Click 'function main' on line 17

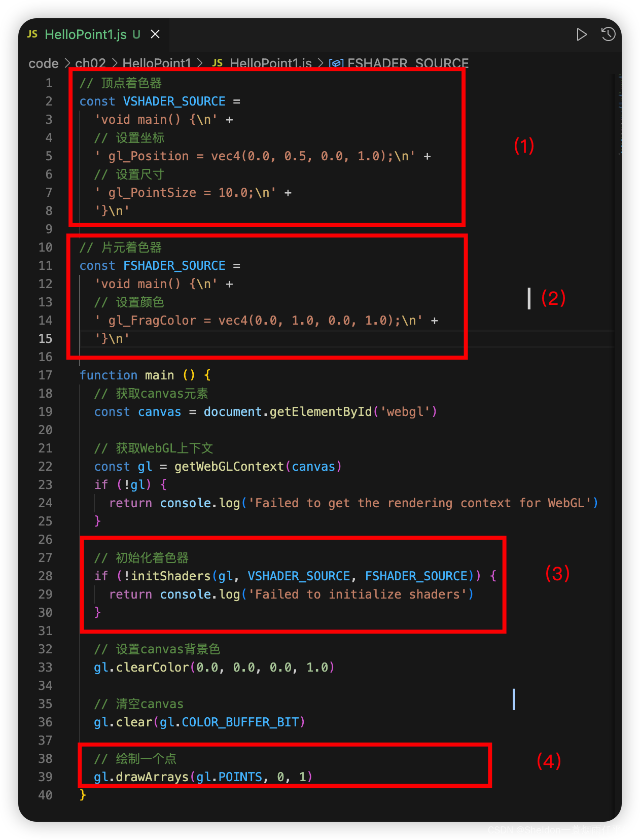click(127, 375)
